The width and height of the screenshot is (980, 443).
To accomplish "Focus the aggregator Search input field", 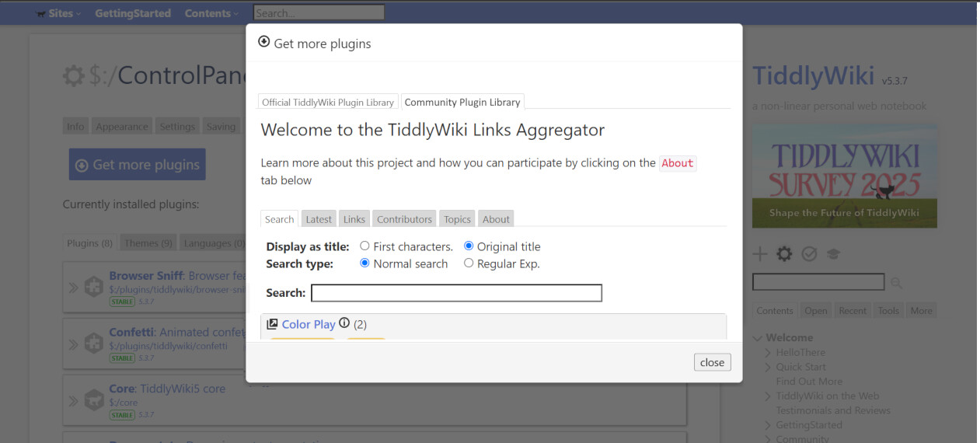I will pos(456,293).
